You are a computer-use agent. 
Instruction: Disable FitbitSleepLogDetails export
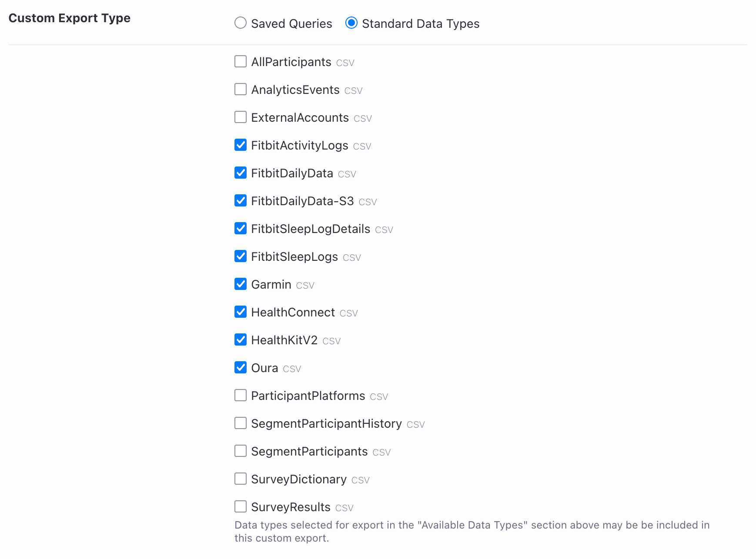[241, 229]
